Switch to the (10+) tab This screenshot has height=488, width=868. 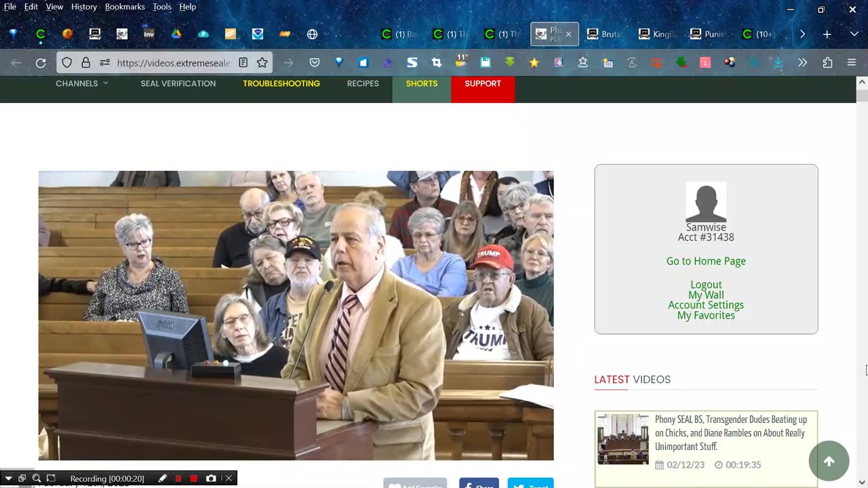pos(760,34)
